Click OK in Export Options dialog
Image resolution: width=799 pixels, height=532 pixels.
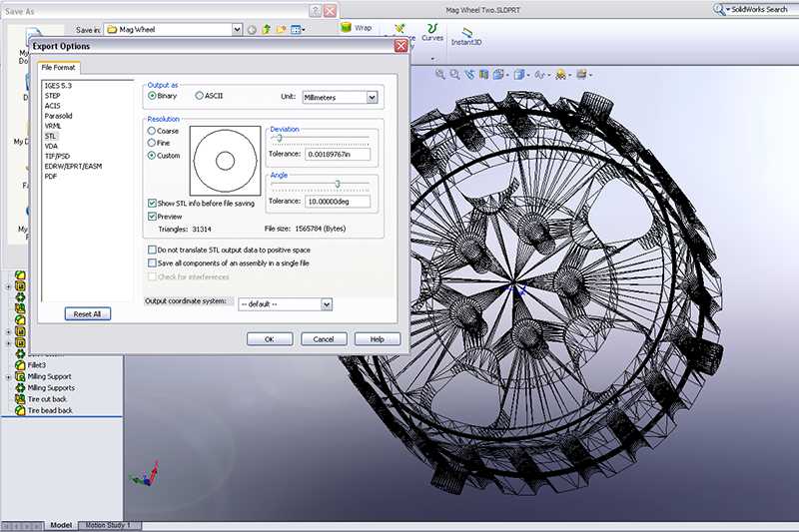point(270,339)
